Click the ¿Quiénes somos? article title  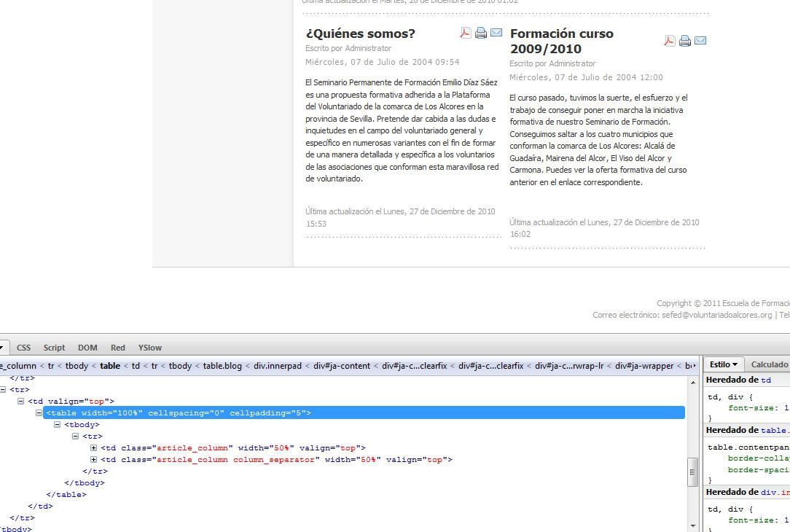pos(360,34)
